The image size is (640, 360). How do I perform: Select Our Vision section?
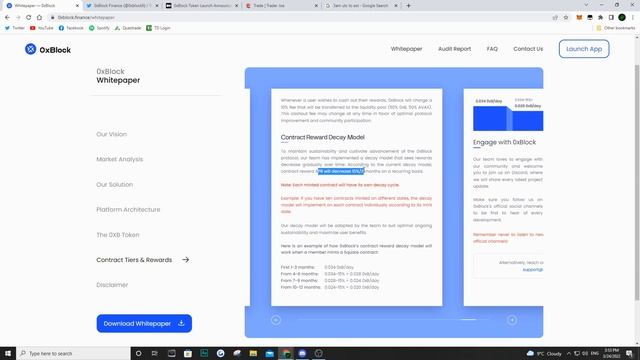coord(111,134)
